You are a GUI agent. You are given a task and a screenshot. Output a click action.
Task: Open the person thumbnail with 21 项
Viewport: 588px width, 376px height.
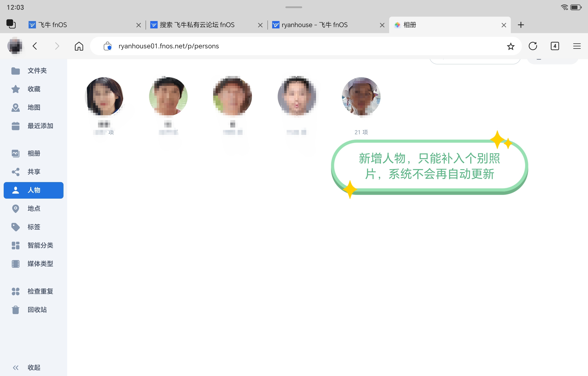point(361,96)
